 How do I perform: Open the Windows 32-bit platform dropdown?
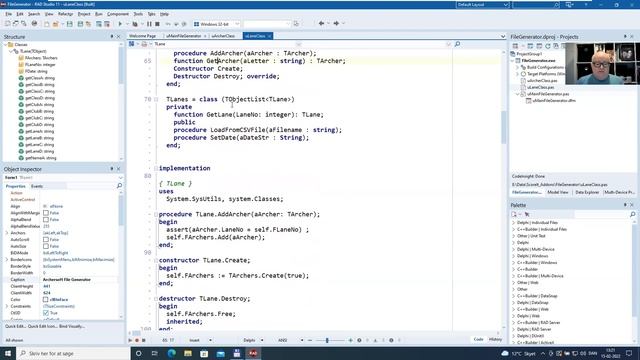[x=237, y=24]
